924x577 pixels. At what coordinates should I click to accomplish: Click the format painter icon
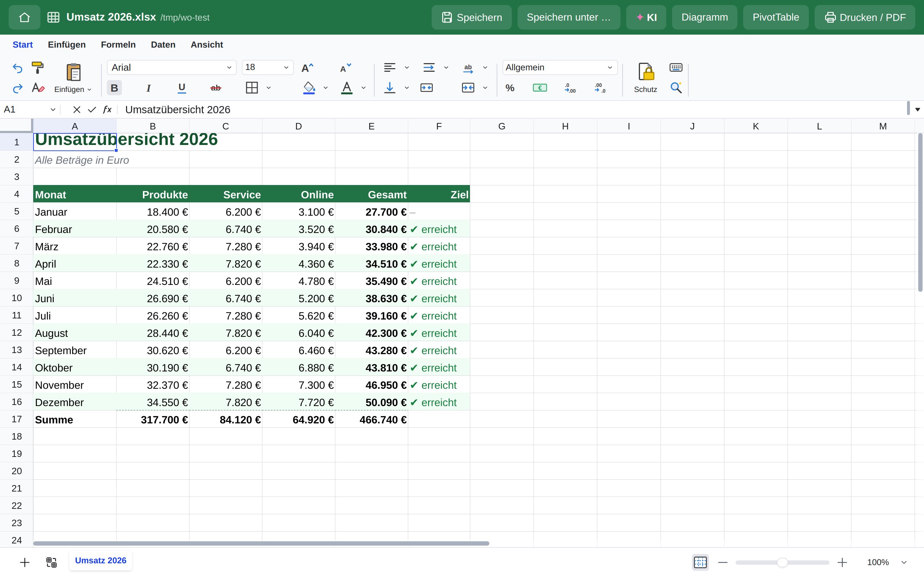click(38, 68)
